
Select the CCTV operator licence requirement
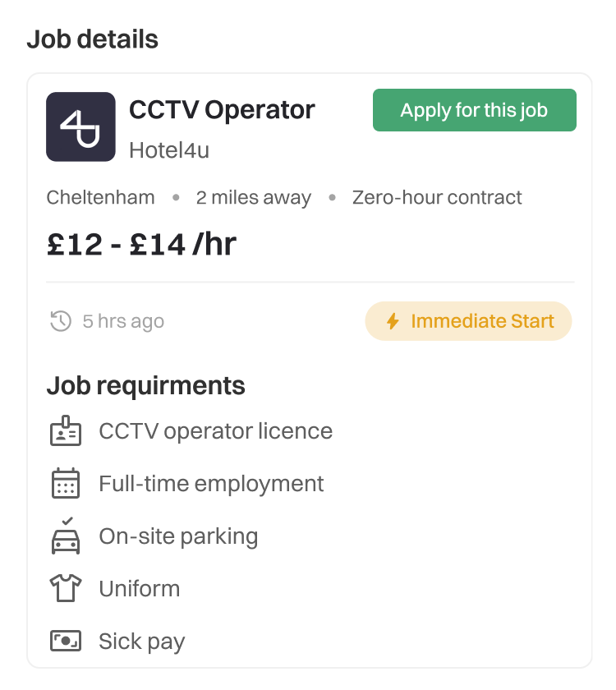(215, 431)
